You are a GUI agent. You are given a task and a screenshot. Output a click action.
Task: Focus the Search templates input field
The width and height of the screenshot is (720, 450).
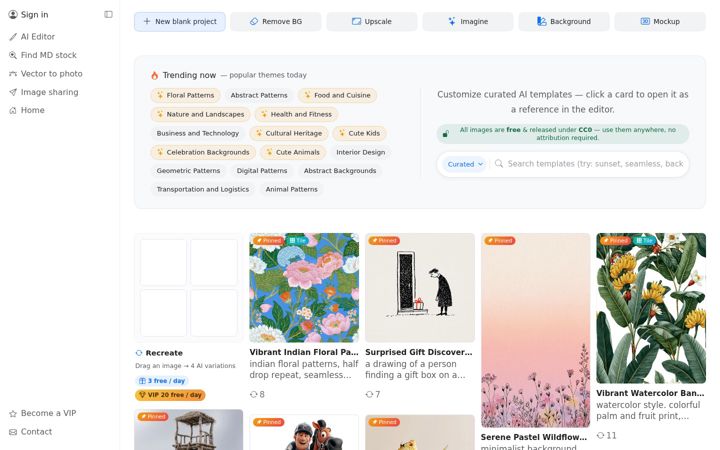(x=595, y=164)
